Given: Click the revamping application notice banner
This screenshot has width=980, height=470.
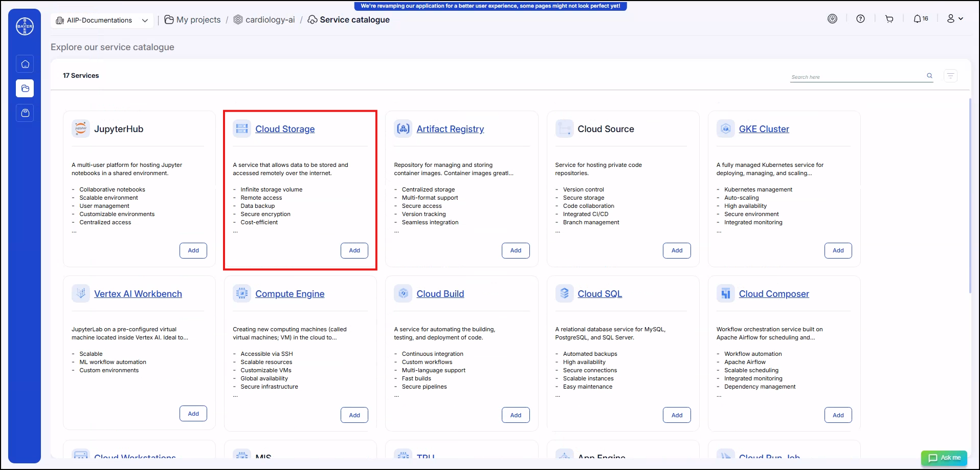Looking at the screenshot, I should pyautogui.click(x=491, y=6).
